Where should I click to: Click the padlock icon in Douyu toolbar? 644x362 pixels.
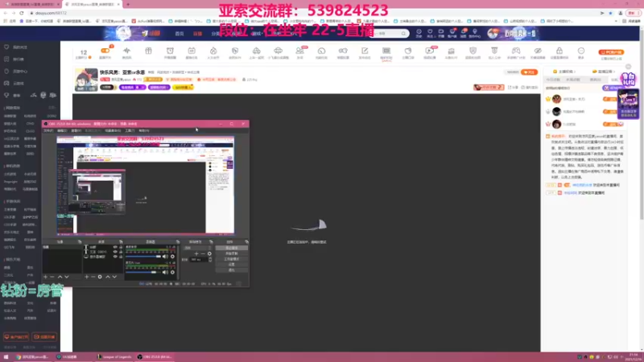click(559, 51)
